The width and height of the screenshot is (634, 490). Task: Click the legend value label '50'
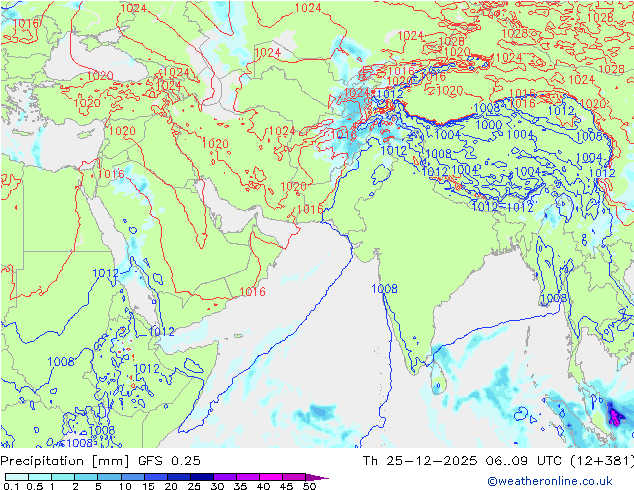click(310, 486)
